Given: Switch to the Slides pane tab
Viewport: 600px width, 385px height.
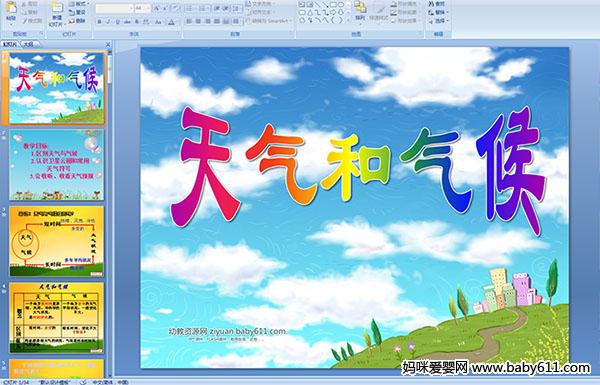Looking at the screenshot, I should (10, 44).
